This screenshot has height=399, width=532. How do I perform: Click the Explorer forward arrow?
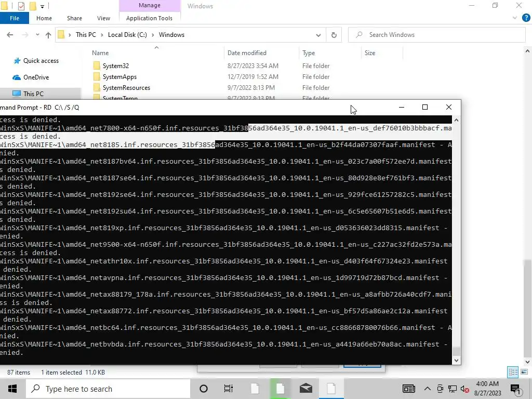pyautogui.click(x=25, y=35)
